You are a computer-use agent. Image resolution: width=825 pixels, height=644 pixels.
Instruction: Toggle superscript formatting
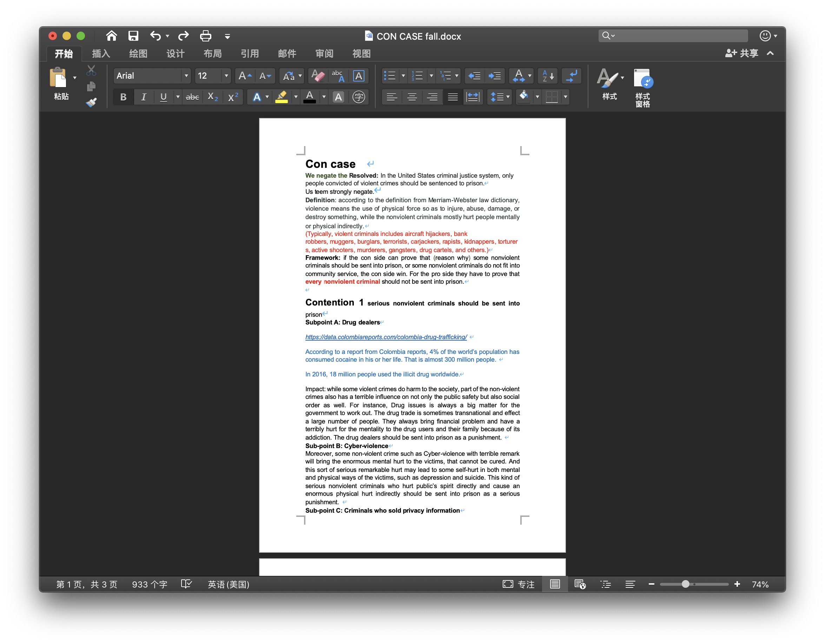click(x=233, y=97)
